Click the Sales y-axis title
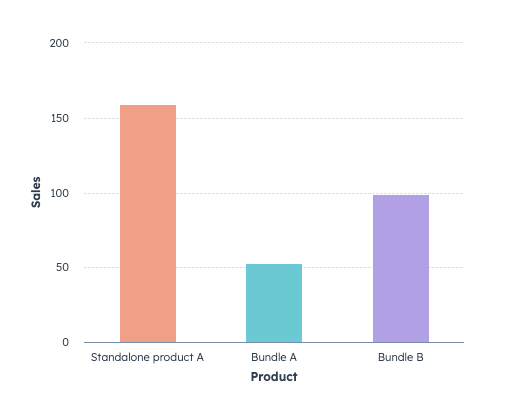This screenshot has width=517, height=406. click(x=36, y=192)
